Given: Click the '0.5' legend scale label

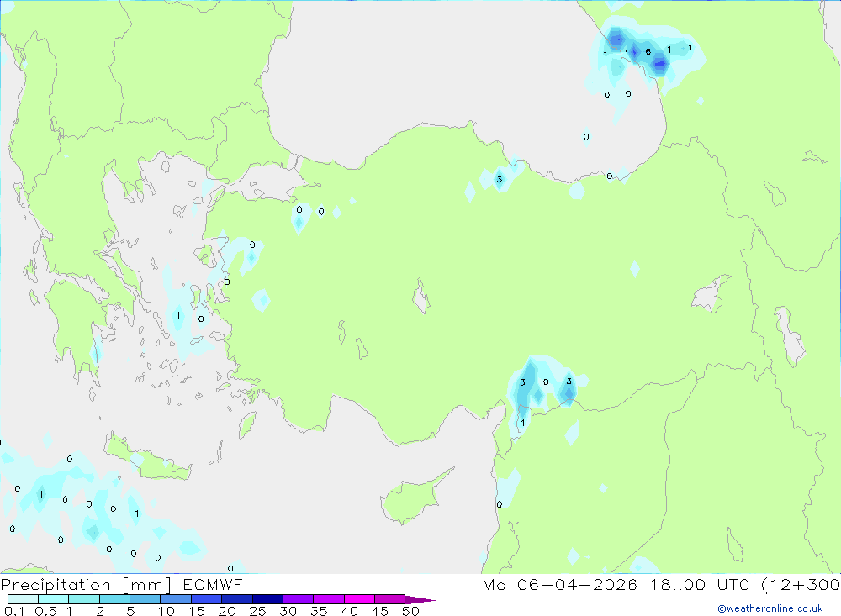Looking at the screenshot, I should [x=45, y=611].
